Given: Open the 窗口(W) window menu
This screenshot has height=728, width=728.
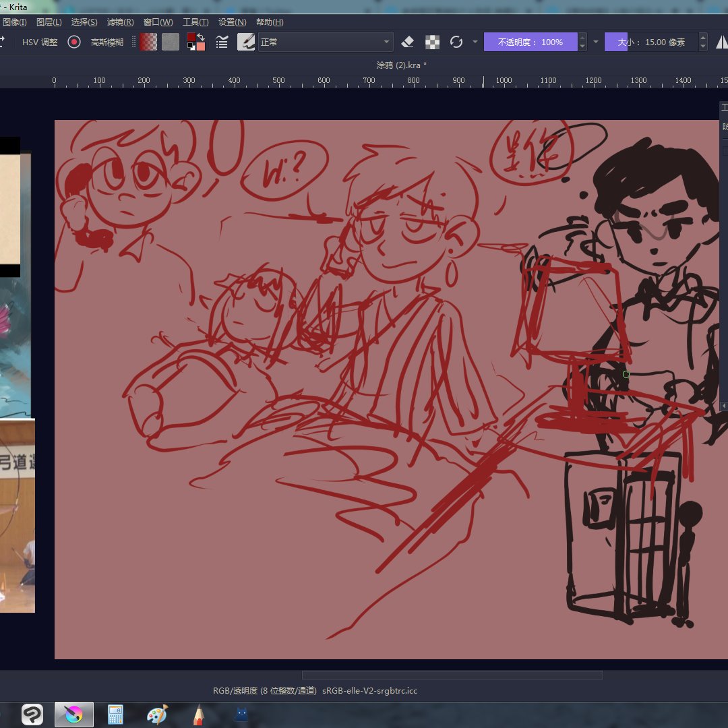Looking at the screenshot, I should (x=158, y=22).
